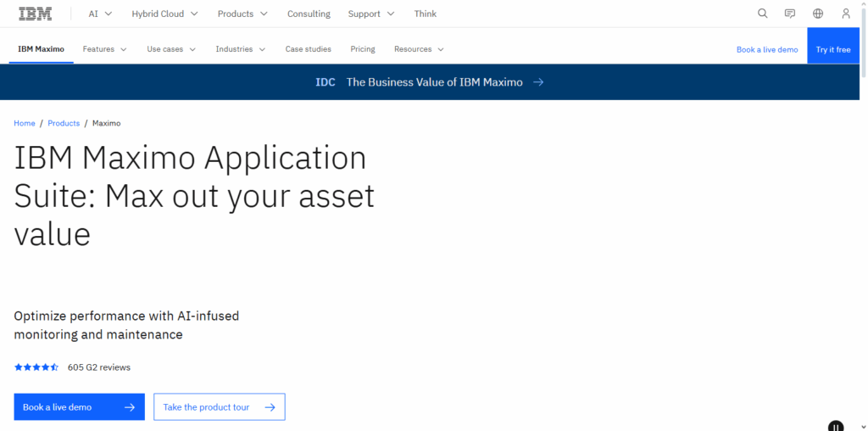
Task: Expand the Support menu
Action: pos(371,14)
